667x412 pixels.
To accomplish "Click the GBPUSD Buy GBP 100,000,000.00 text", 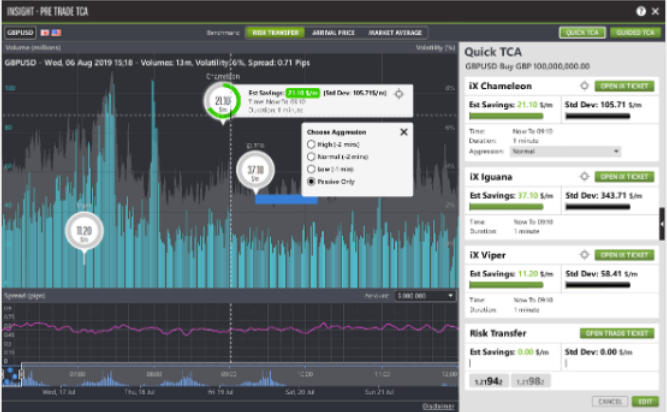I will pos(527,66).
